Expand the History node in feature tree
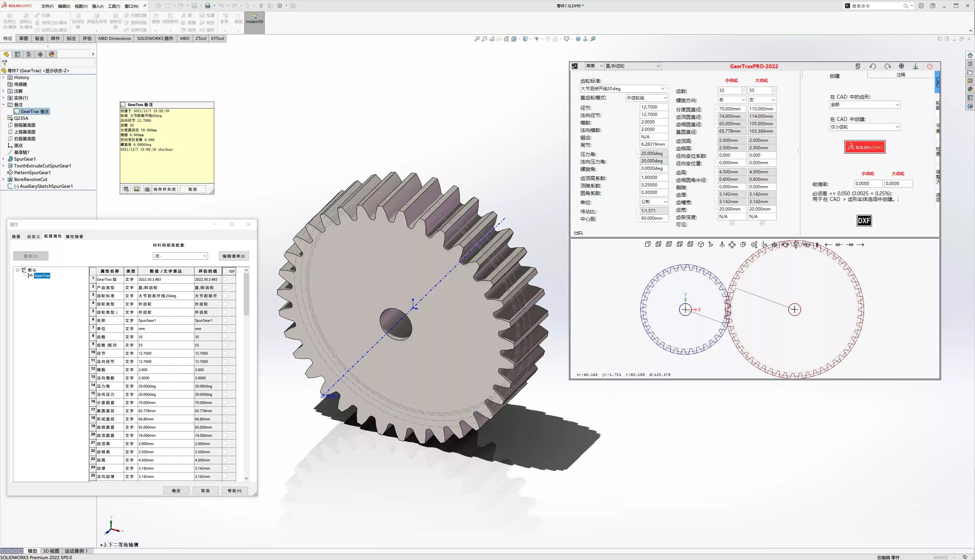Viewport: 975px width, 560px height. [x=3, y=77]
